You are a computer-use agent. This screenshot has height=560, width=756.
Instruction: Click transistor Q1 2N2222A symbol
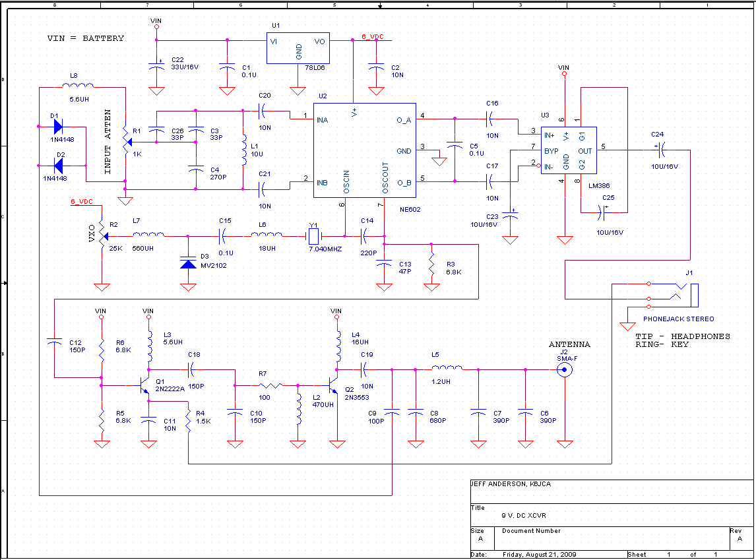click(144, 386)
